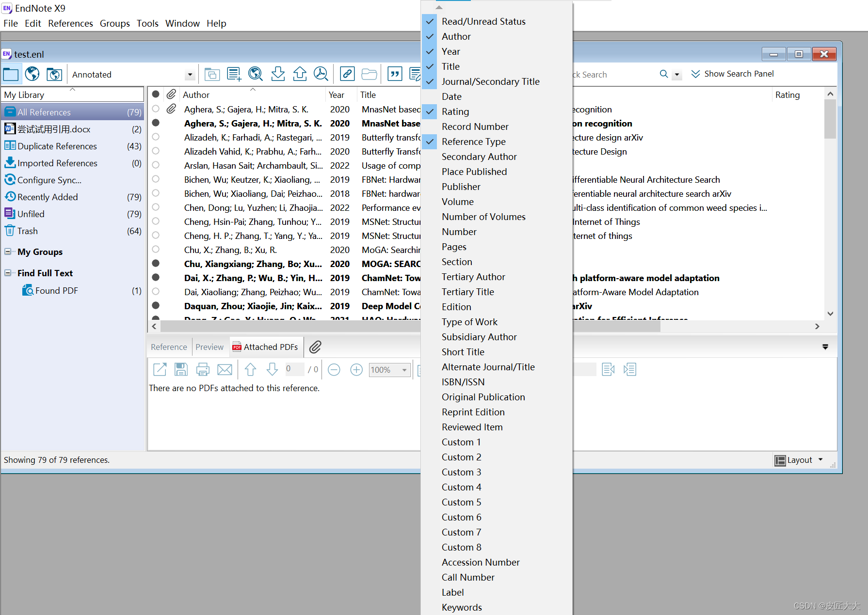The image size is (868, 615).
Task: Click the save PDF floppy icon
Action: 181,369
